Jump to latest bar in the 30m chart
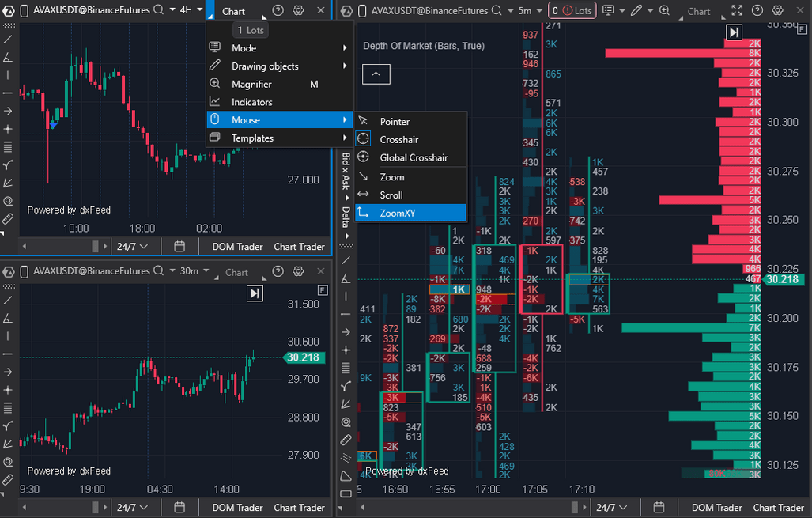 point(255,293)
